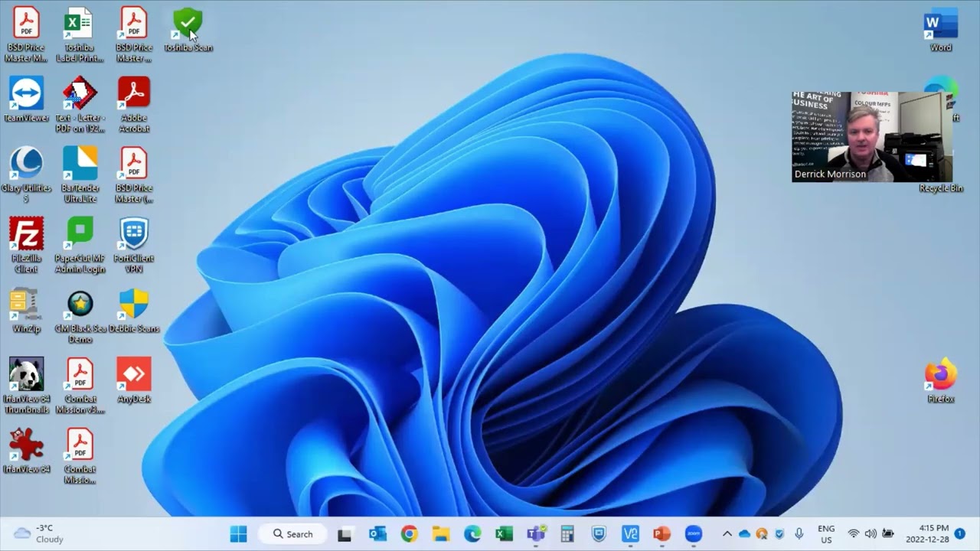This screenshot has width=980, height=551.
Task: Open the OneDrive cloud tray icon
Action: [744, 533]
